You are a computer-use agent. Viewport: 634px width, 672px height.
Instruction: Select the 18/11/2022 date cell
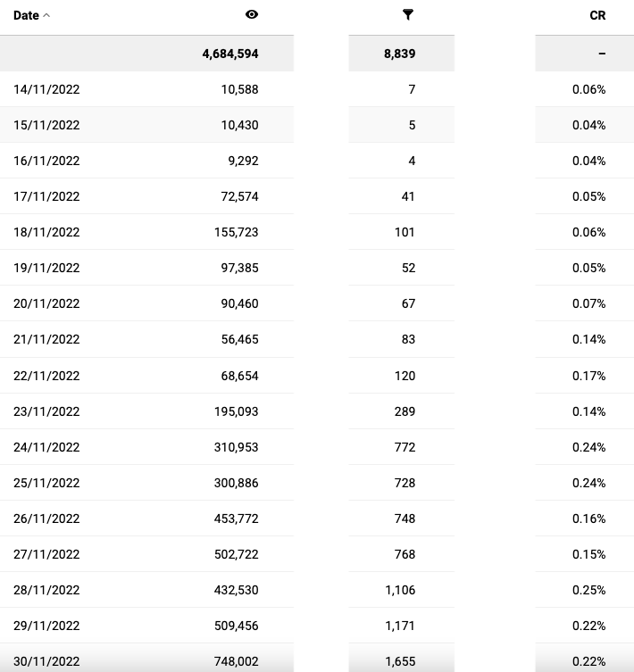pos(46,232)
